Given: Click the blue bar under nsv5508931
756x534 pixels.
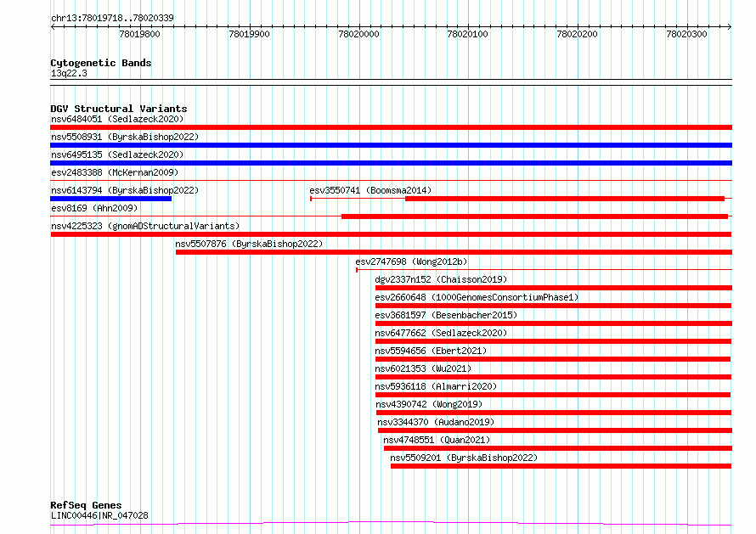Looking at the screenshot, I should click(x=391, y=145).
